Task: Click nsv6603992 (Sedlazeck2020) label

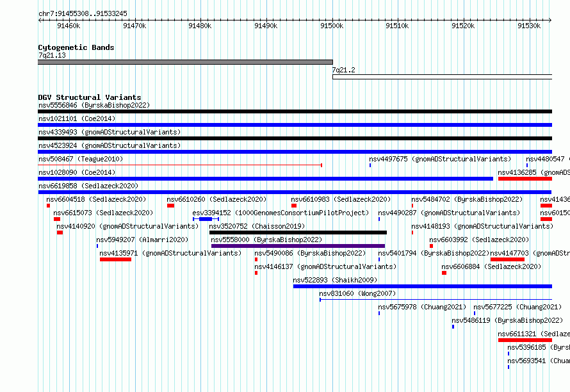Action: point(479,240)
